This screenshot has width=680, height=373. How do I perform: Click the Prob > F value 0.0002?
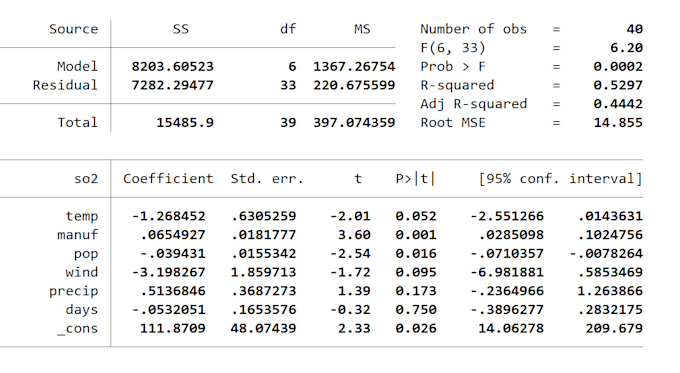(618, 66)
